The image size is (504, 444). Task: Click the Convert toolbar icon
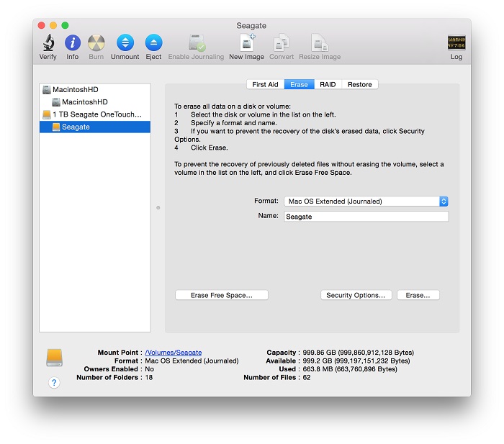pyautogui.click(x=282, y=42)
